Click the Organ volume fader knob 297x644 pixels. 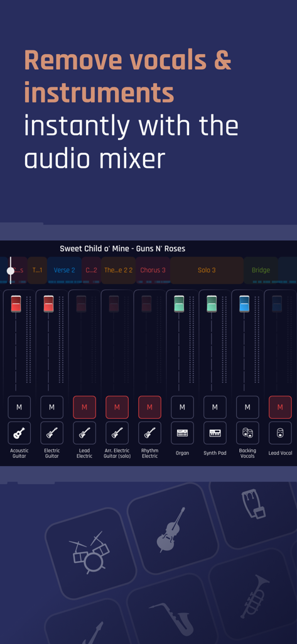[179, 304]
